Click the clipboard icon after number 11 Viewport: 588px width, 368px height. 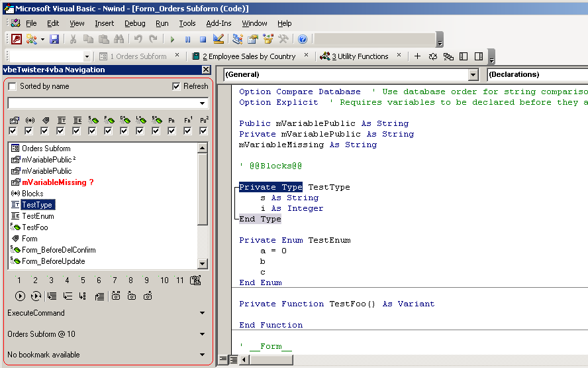click(195, 280)
